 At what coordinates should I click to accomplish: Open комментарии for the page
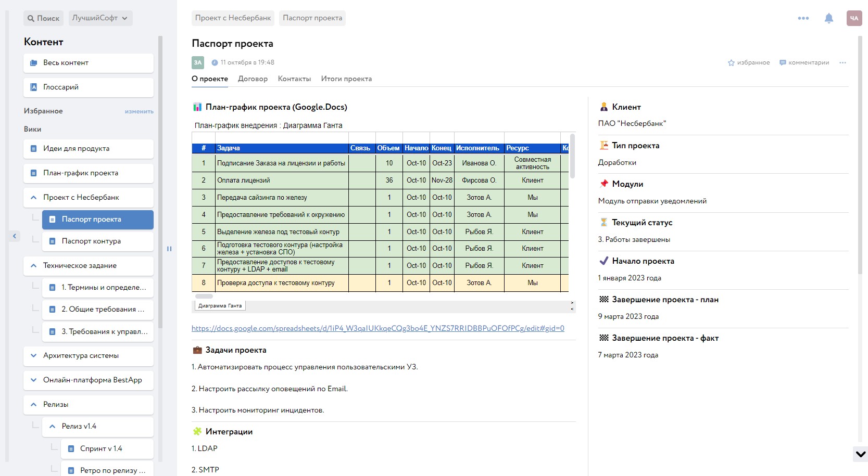tap(804, 63)
